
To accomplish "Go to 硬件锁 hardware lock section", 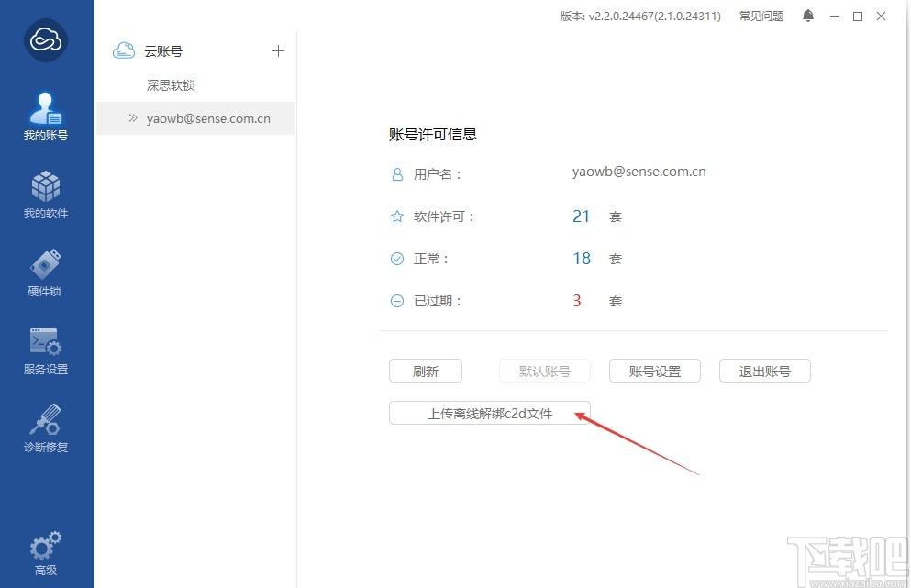I will click(46, 272).
